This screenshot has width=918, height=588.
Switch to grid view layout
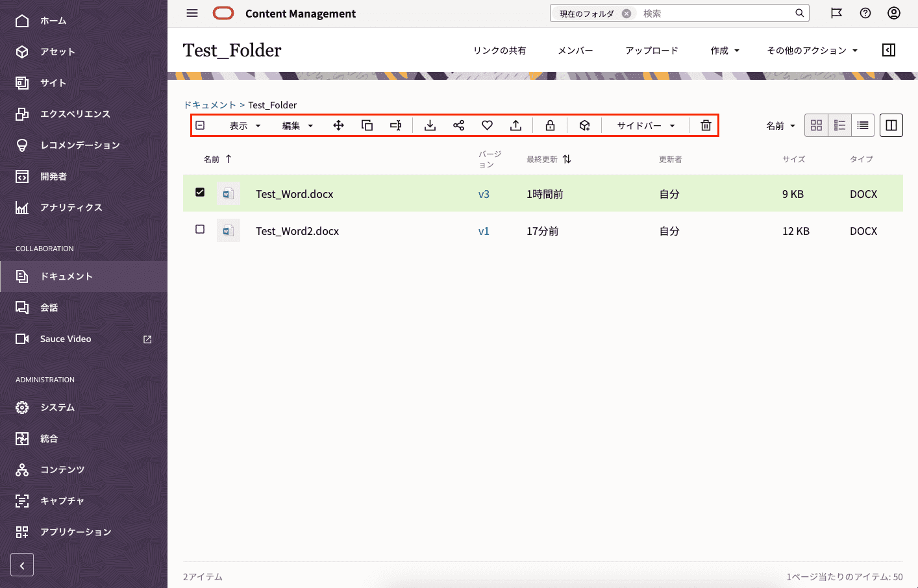pos(816,125)
